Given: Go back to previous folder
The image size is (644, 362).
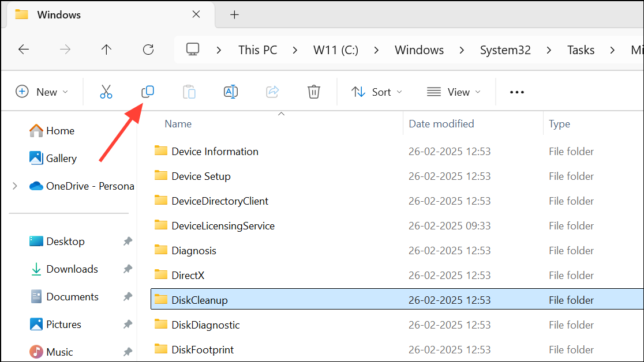Looking at the screenshot, I should 24,50.
